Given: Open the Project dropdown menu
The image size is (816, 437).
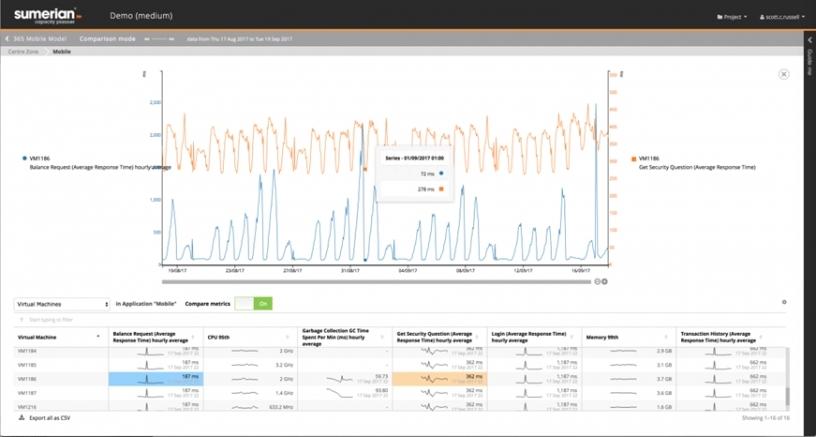Looking at the screenshot, I should (732, 17).
